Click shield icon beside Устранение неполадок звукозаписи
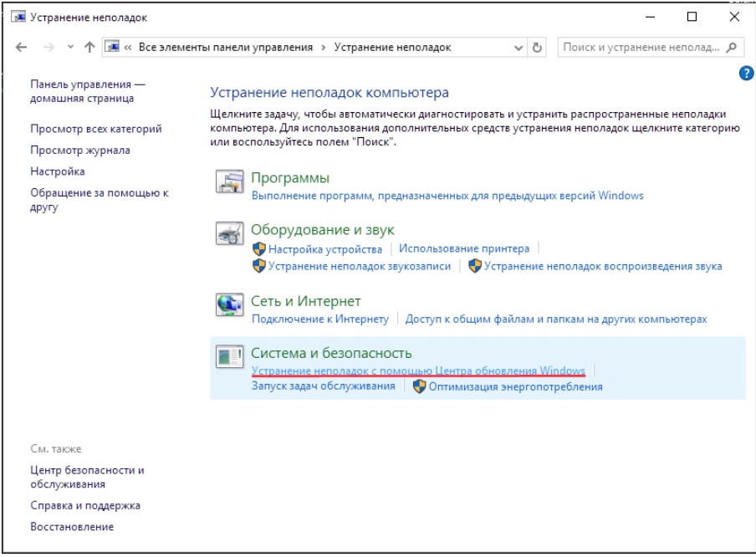This screenshot has height=557, width=756. point(259,266)
